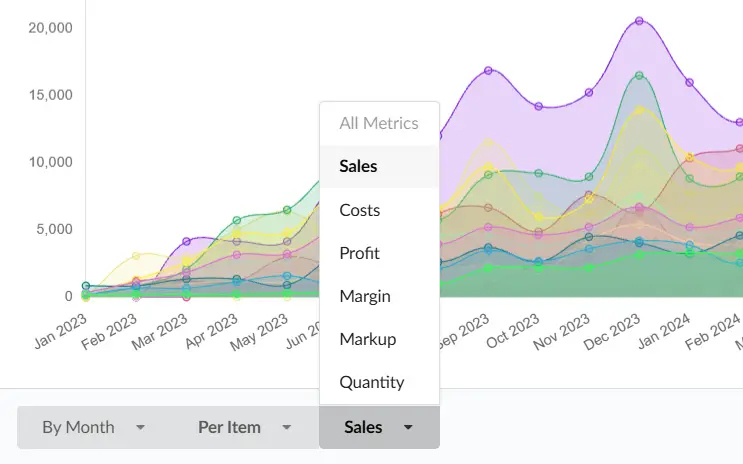The image size is (743, 464).
Task: Click the May 2023 axis label
Action: pyautogui.click(x=259, y=332)
